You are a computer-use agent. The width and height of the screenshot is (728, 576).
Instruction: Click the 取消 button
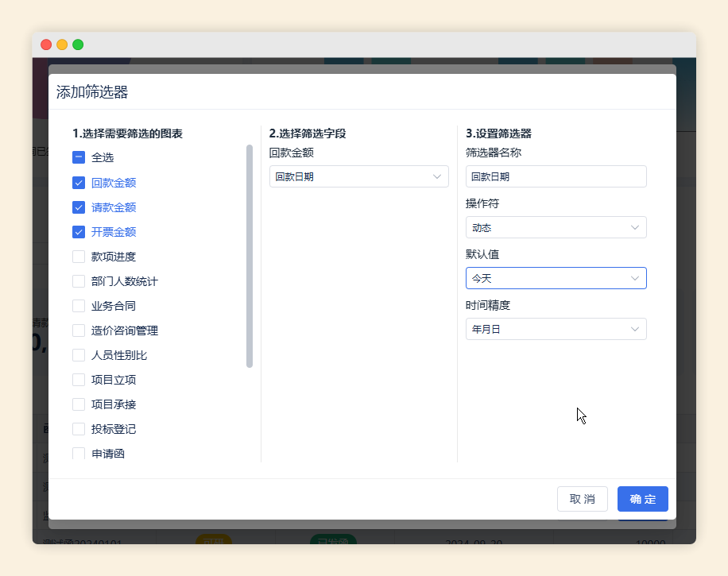click(582, 499)
